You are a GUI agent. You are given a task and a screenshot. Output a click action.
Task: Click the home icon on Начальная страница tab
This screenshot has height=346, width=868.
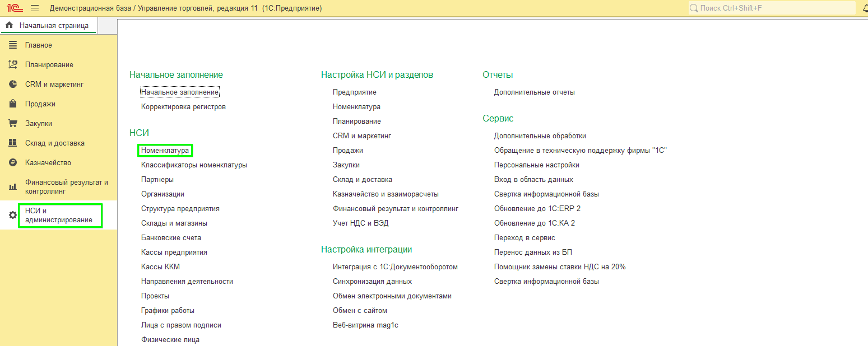10,25
